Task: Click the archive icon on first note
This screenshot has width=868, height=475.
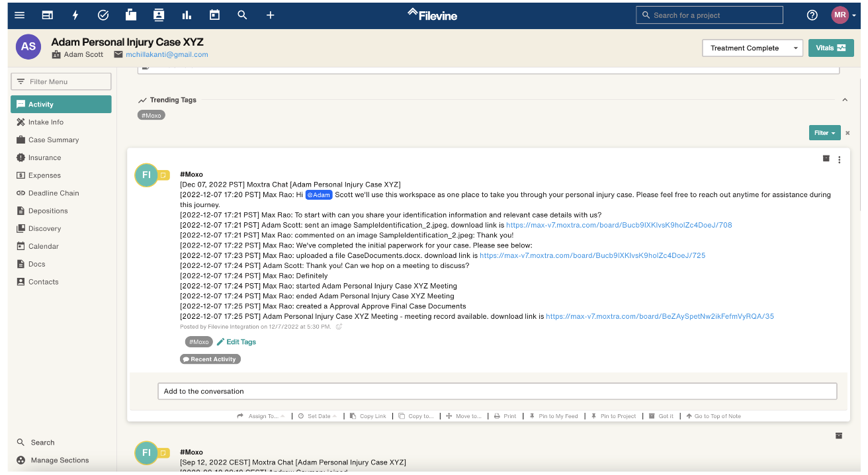Action: (x=826, y=159)
